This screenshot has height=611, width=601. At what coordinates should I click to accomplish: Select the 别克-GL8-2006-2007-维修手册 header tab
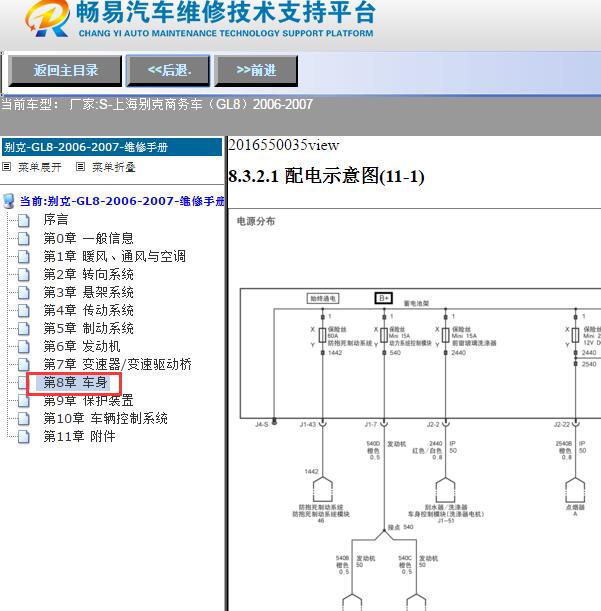[112, 147]
